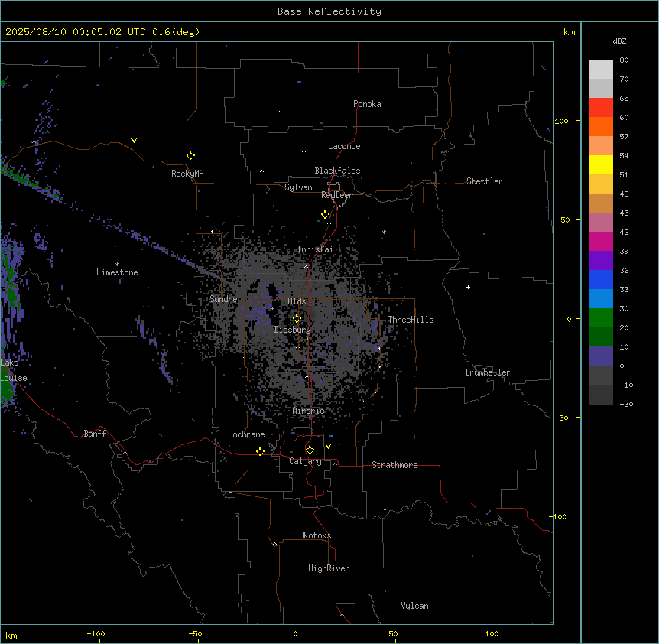This screenshot has height=644, width=659.
Task: Click the yellow diamond marker south of RedDeer
Action: [325, 215]
